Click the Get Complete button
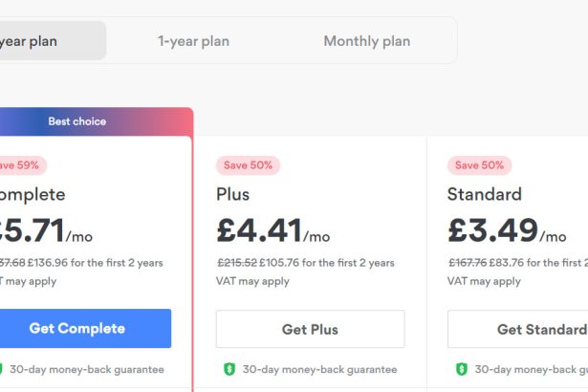The width and height of the screenshot is (588, 392). [77, 329]
